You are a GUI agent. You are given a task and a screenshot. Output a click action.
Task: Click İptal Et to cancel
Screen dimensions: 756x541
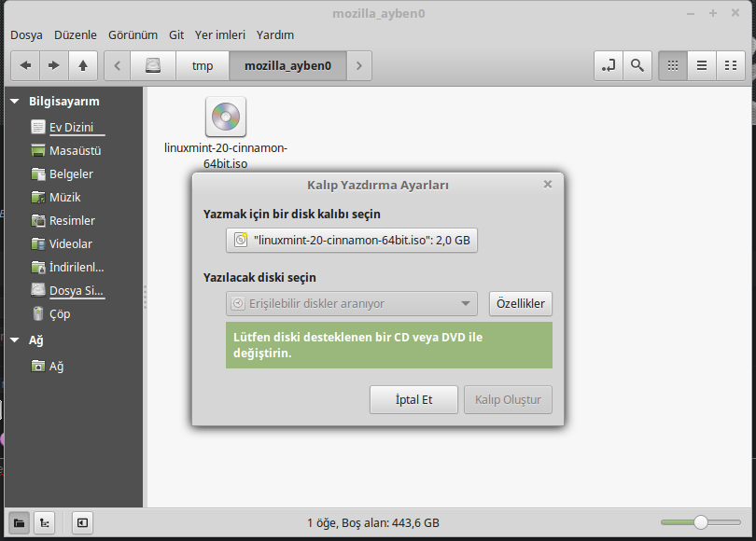point(413,400)
